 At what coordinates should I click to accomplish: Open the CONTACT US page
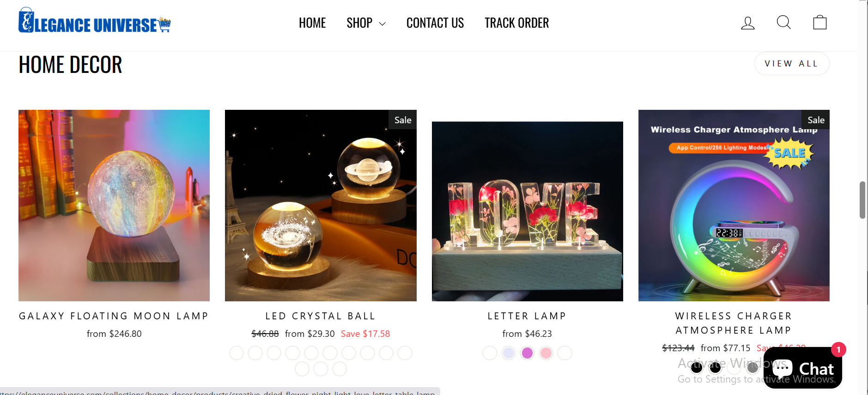(435, 23)
